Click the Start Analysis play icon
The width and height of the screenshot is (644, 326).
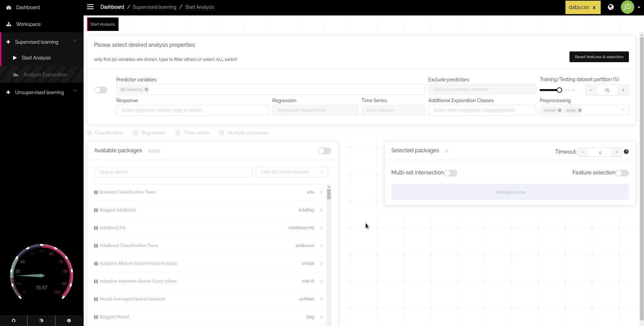[x=15, y=58]
